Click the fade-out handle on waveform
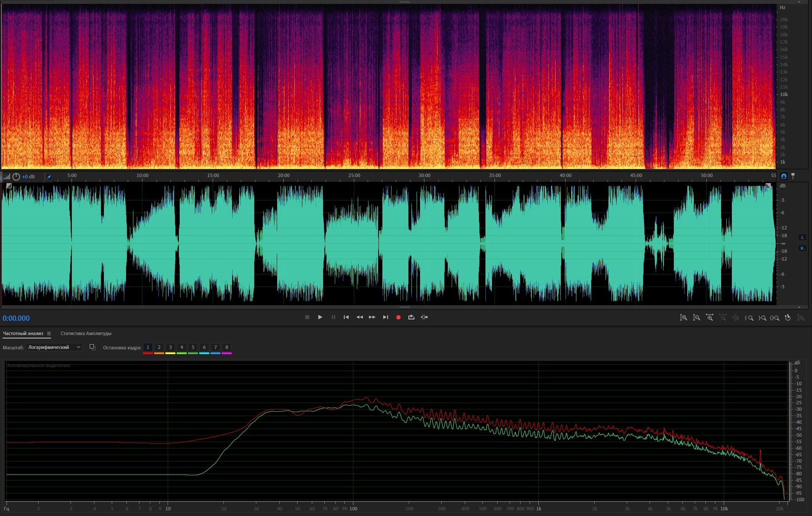Viewport: 812px width, 516px height. (x=768, y=186)
